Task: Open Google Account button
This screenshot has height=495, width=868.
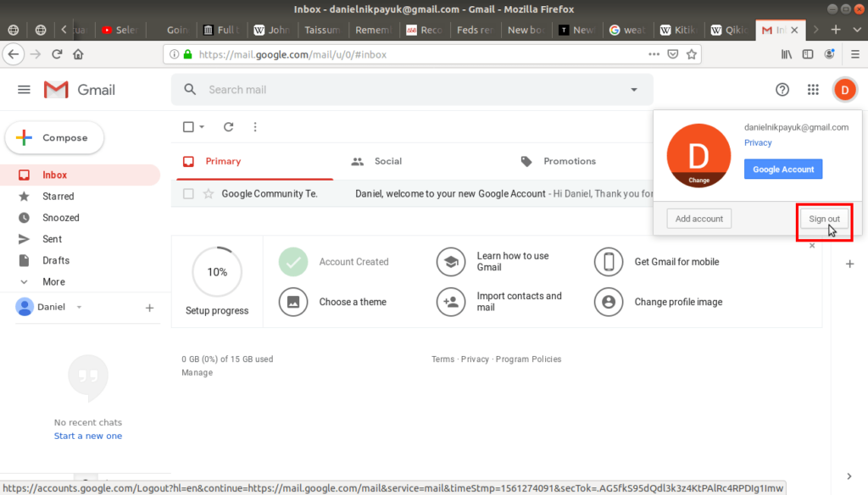Action: 783,170
